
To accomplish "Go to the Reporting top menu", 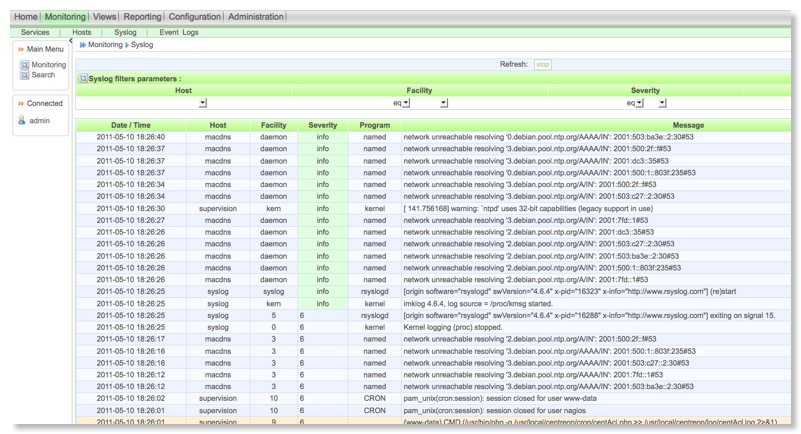I will coord(142,17).
